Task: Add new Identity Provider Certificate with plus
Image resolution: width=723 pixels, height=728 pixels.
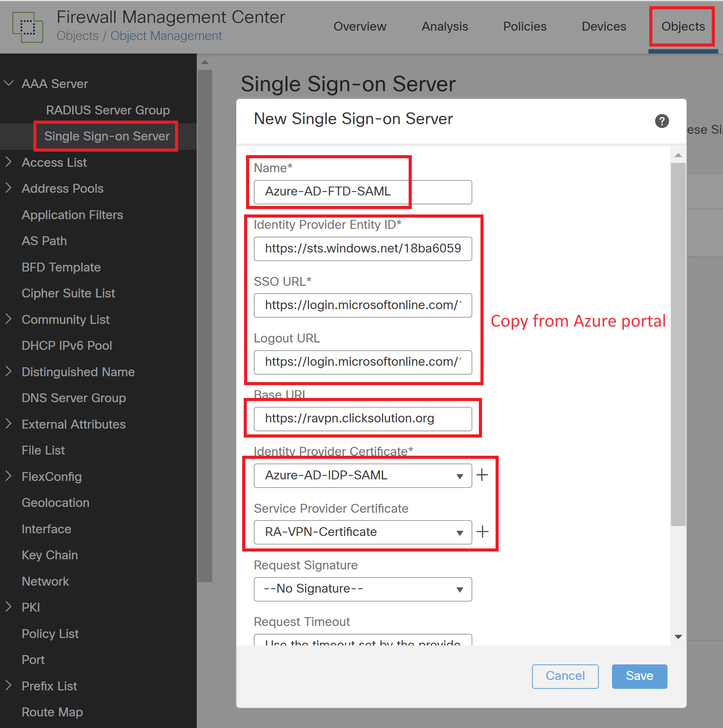Action: [x=482, y=475]
